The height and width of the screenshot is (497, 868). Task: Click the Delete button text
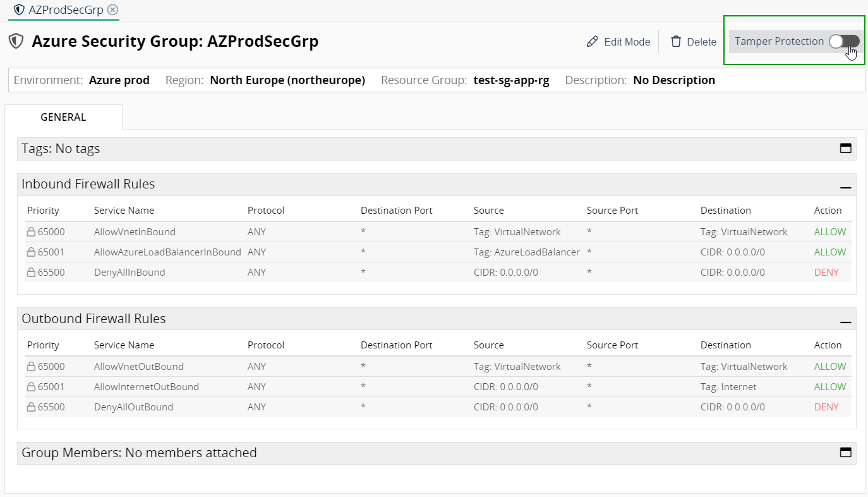701,42
